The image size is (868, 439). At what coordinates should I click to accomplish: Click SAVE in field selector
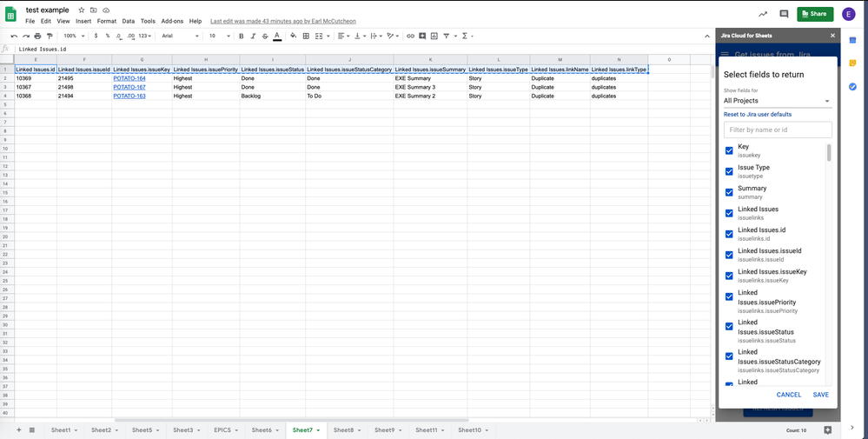(x=821, y=395)
